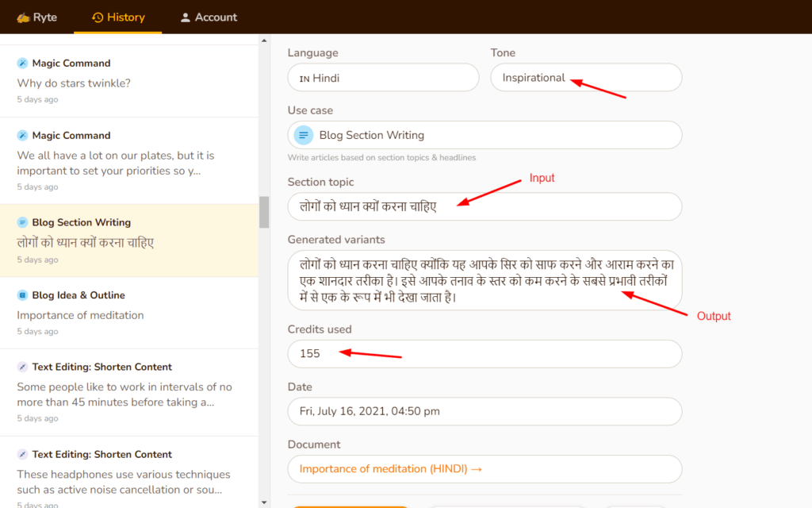Click the first Magic Command wand icon

point(22,63)
